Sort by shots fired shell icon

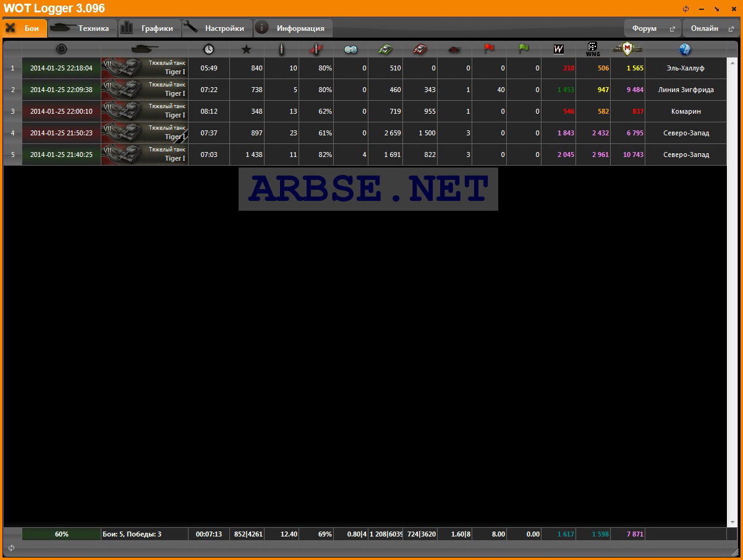pos(282,49)
